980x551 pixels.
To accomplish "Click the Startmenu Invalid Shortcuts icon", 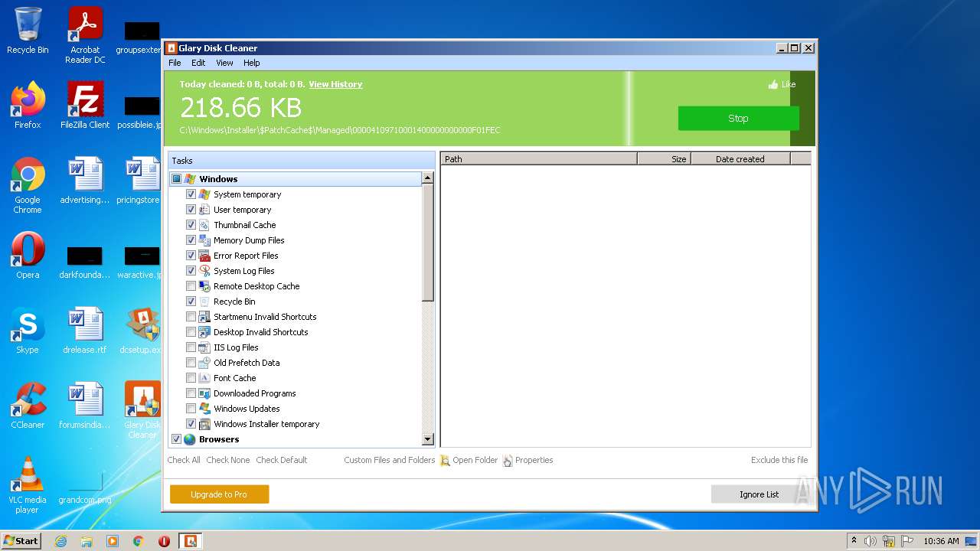I will pyautogui.click(x=204, y=317).
